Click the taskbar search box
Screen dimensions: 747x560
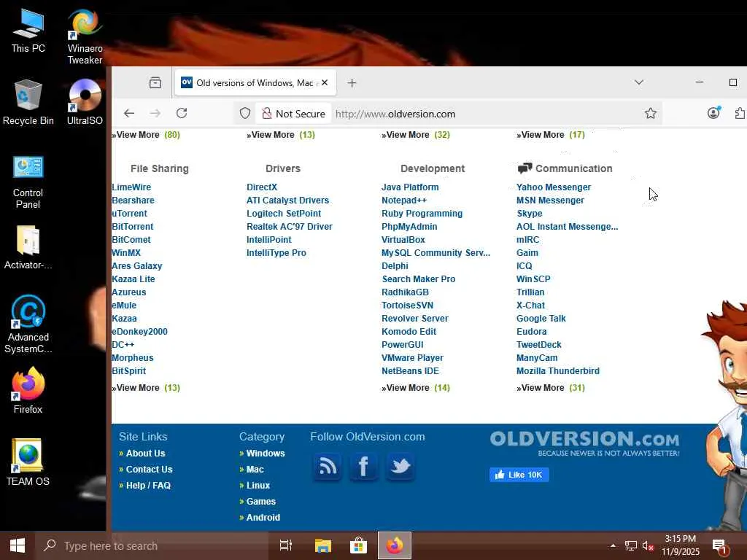[x=152, y=545]
